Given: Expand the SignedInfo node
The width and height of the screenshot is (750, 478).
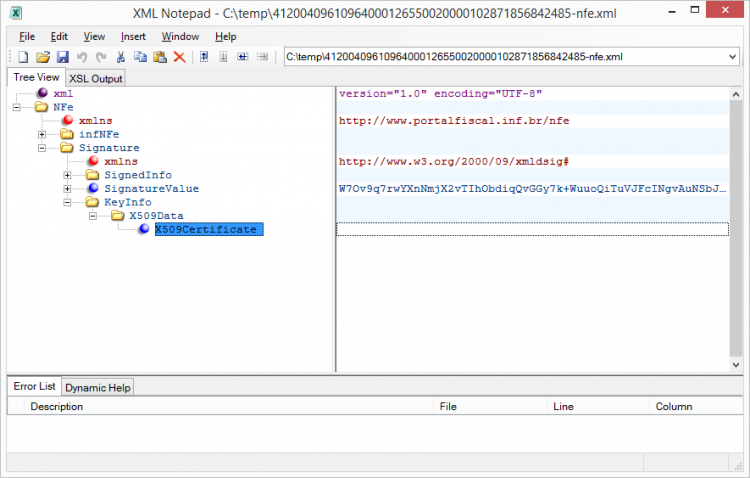Looking at the screenshot, I should [x=67, y=175].
